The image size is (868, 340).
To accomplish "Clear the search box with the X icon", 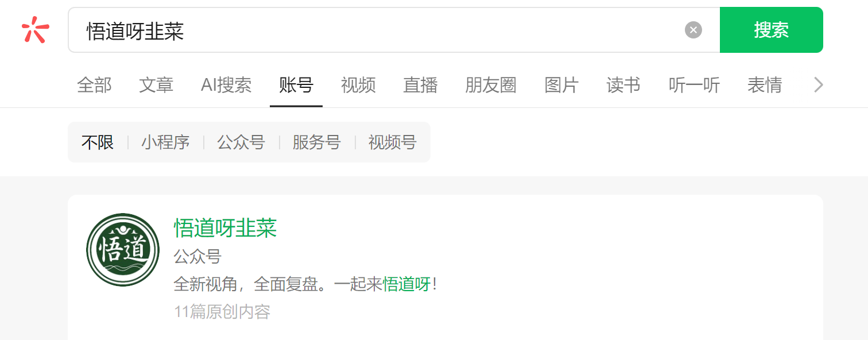I will click(693, 30).
